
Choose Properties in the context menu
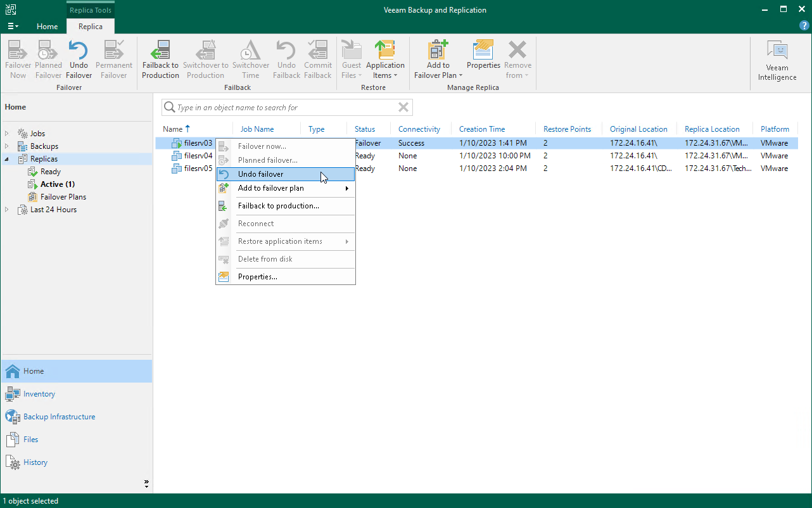286,277
